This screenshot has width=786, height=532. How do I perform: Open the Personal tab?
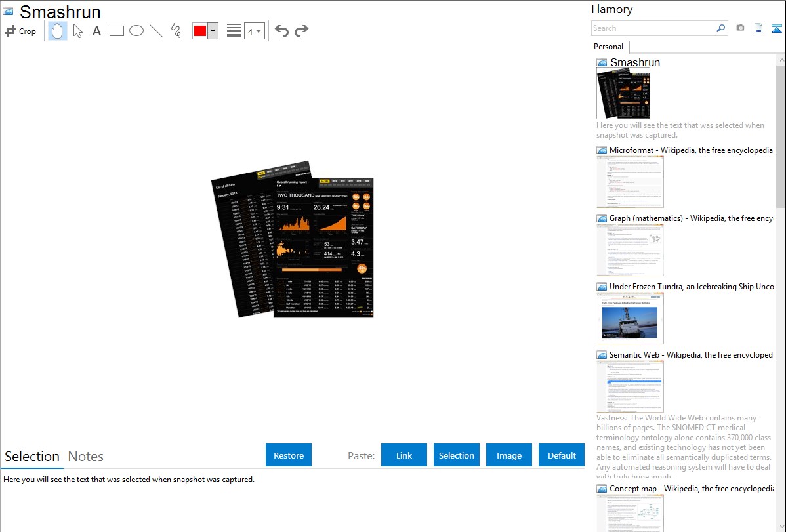609,47
